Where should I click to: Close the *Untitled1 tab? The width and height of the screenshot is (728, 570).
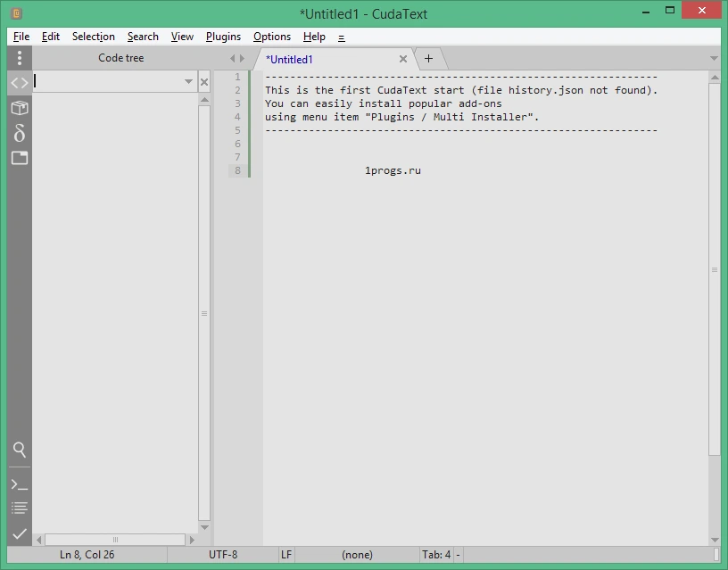[x=403, y=59]
